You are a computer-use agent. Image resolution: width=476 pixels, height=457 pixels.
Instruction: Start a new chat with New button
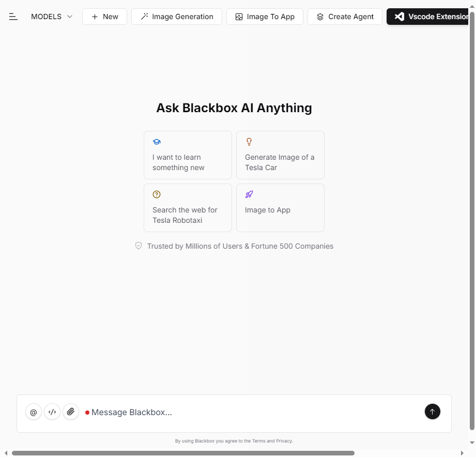click(105, 17)
